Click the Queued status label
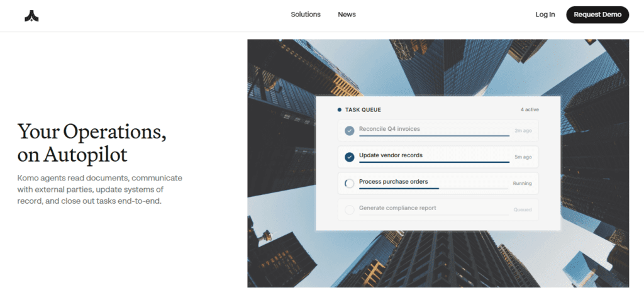 click(x=522, y=210)
